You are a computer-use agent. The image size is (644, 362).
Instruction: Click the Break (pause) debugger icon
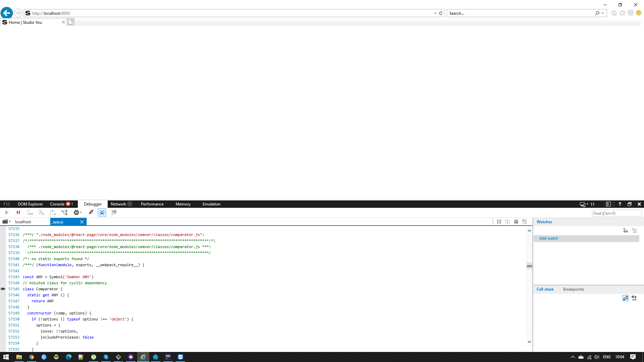[18, 213]
